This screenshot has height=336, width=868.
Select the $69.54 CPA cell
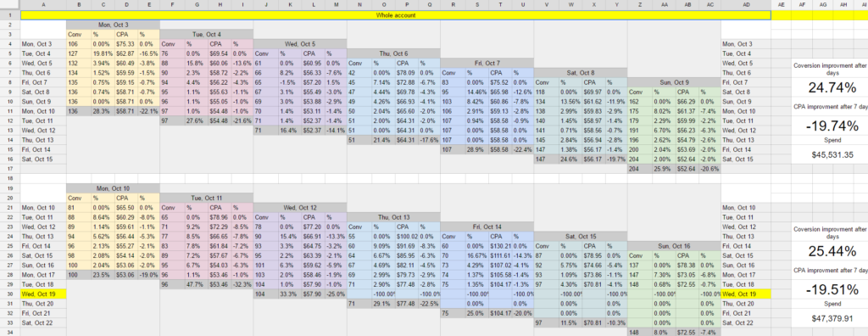(220, 53)
